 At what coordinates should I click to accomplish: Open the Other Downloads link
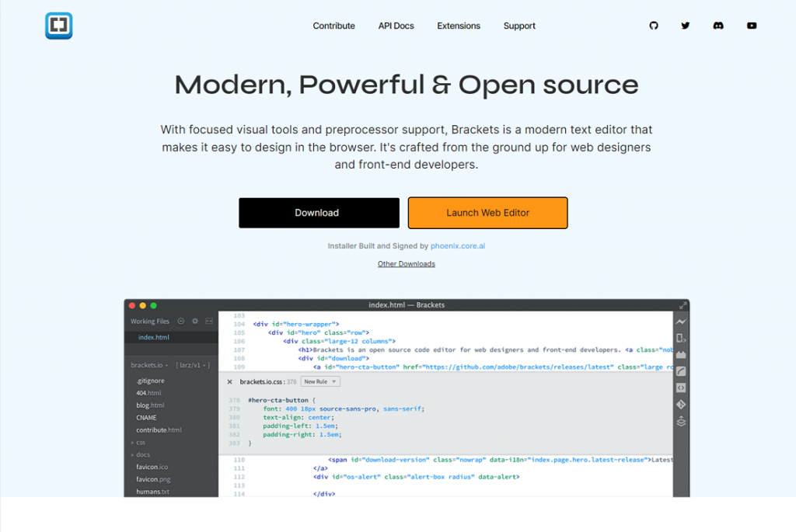(x=406, y=264)
